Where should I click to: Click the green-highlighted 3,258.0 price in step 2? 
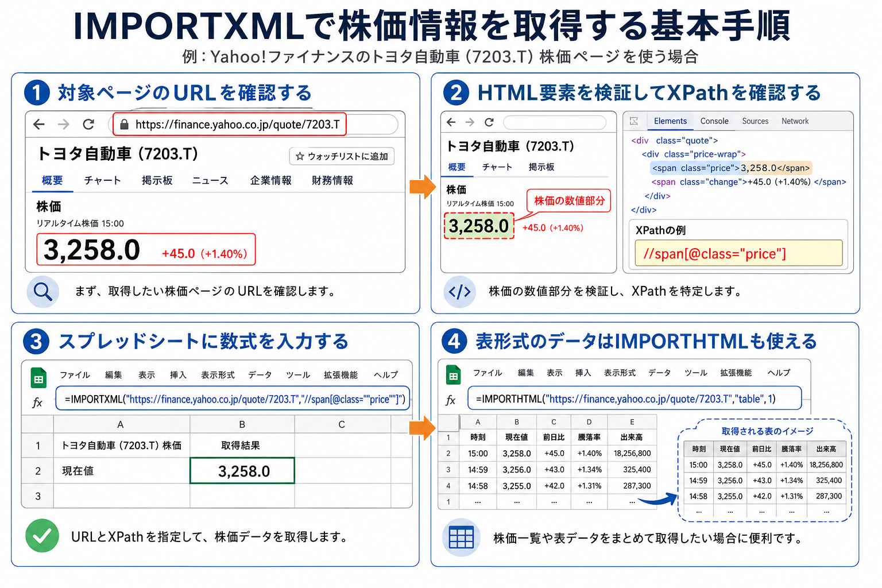[479, 226]
